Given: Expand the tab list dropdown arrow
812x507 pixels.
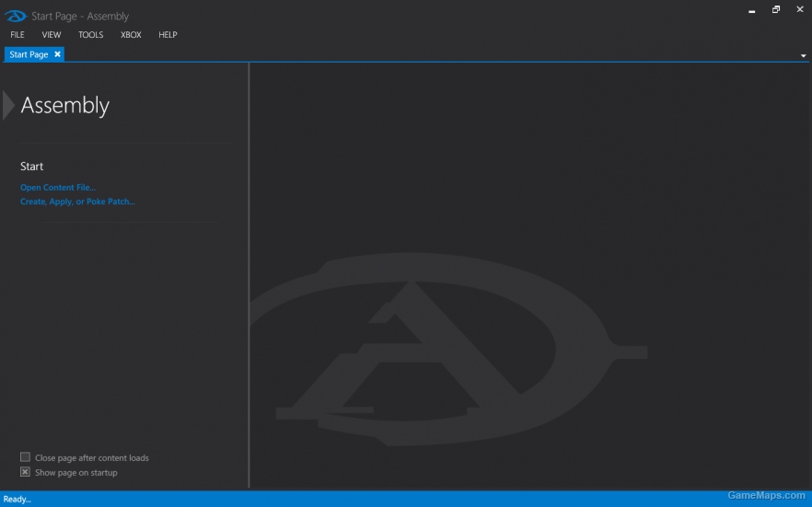Looking at the screenshot, I should (x=803, y=55).
